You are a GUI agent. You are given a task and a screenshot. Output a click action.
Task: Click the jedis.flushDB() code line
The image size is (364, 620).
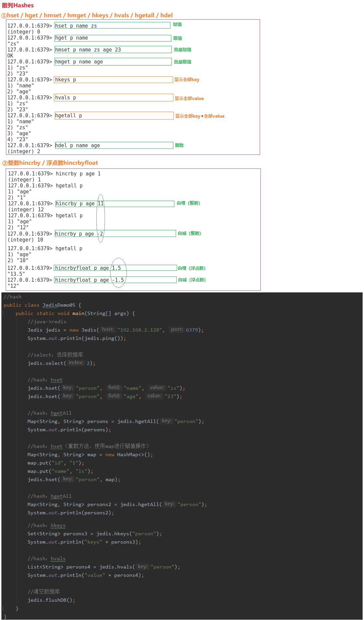pyautogui.click(x=51, y=600)
